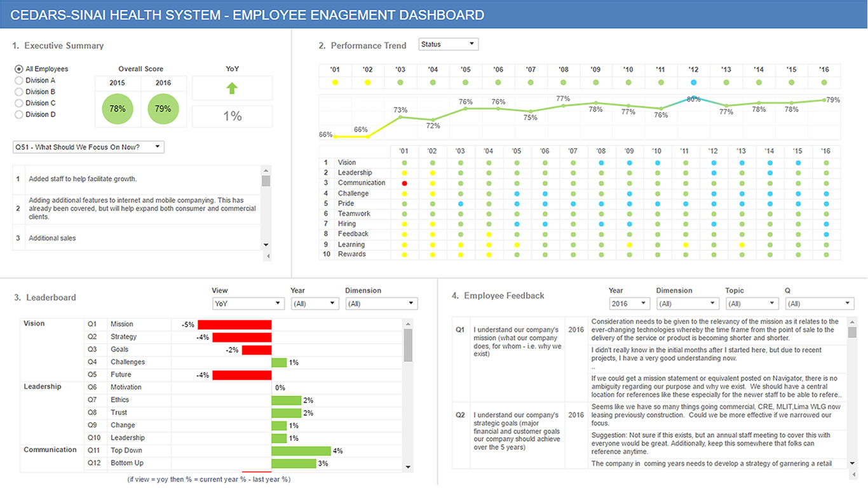Screen dimensions: 868x488
Task: Click the 73% data point on trend line
Action: coord(400,117)
